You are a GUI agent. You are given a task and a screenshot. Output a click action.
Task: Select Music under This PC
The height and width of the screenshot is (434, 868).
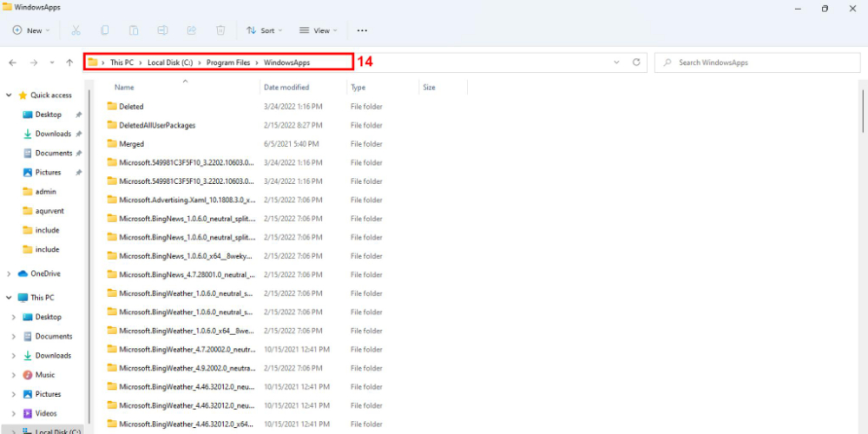pyautogui.click(x=45, y=375)
